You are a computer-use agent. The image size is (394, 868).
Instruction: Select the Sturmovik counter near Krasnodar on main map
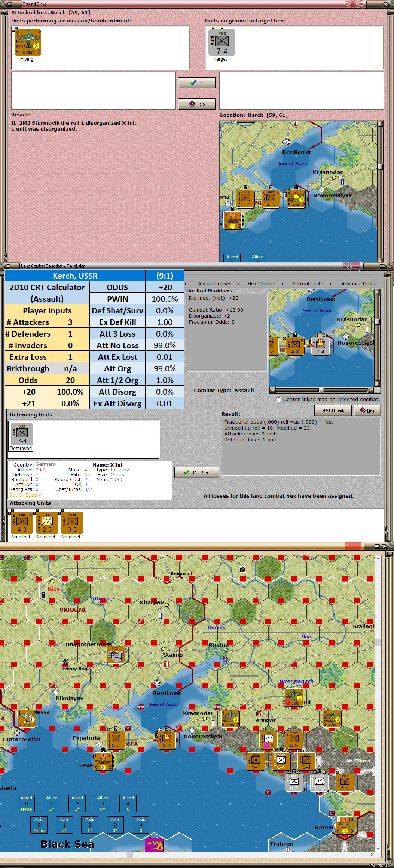point(230,718)
